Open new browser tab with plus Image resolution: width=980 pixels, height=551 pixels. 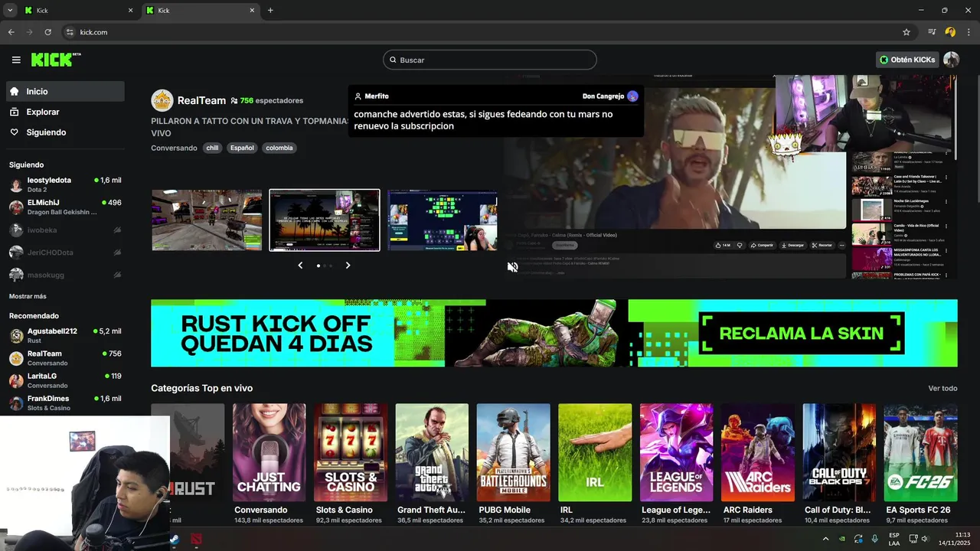(270, 11)
